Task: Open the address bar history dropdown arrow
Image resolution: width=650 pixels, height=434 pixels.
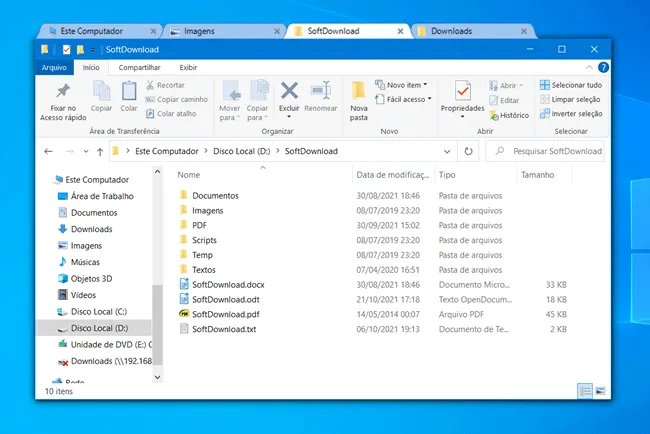Action: (447, 151)
